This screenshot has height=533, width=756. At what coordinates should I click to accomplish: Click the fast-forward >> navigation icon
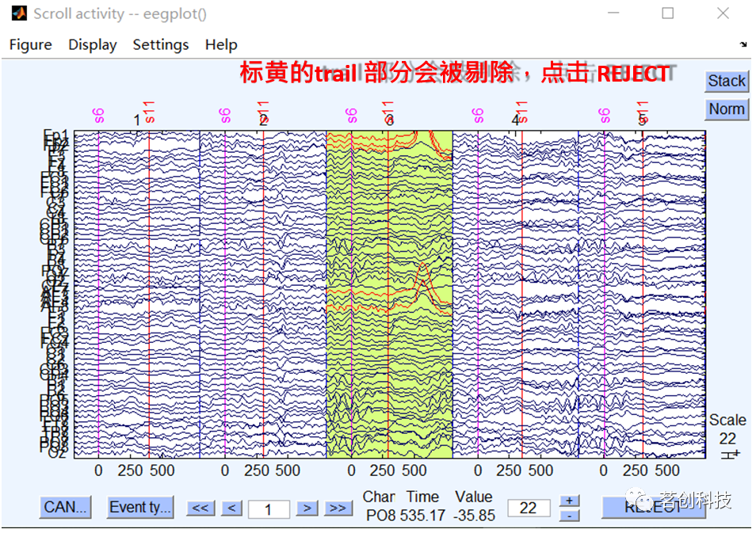click(338, 508)
